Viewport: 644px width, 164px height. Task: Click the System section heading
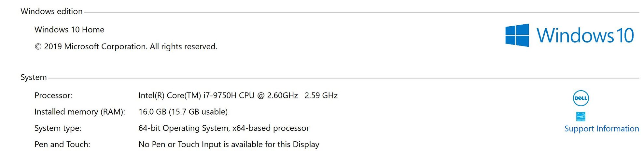(34, 77)
